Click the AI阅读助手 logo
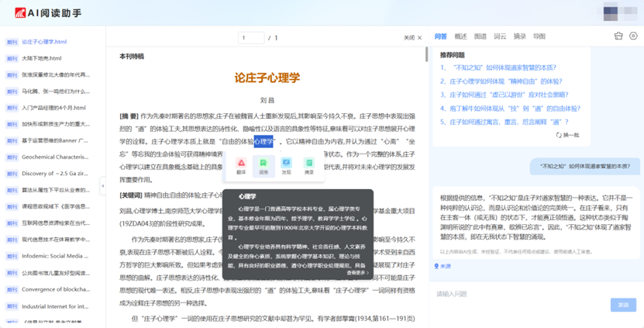 click(48, 12)
